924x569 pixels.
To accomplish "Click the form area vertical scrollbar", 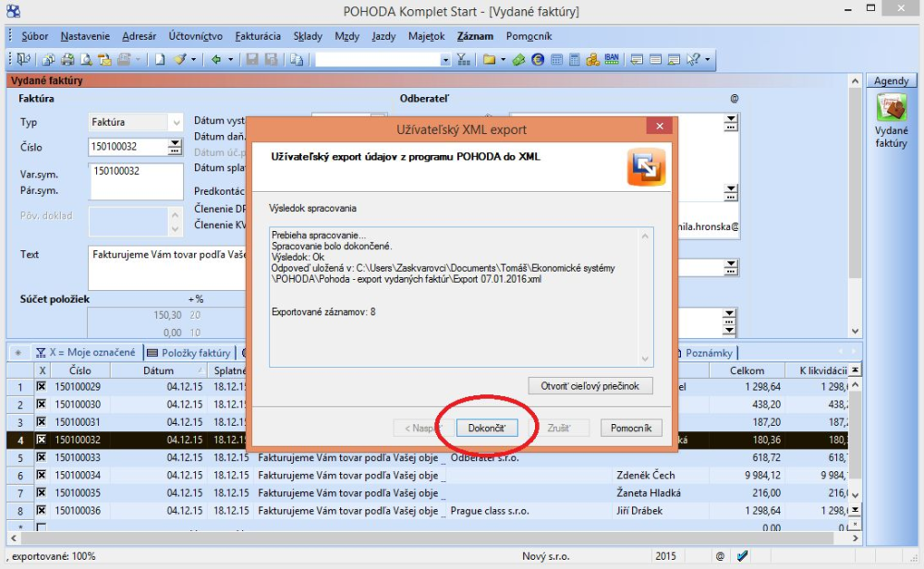I will click(x=855, y=206).
